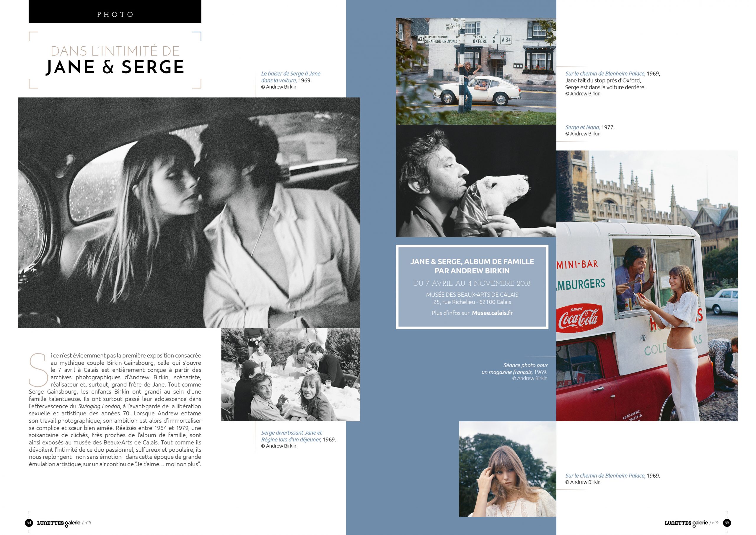Open the Mini-Bar hamburger van photo
756x535 pixels.
pos(647,286)
